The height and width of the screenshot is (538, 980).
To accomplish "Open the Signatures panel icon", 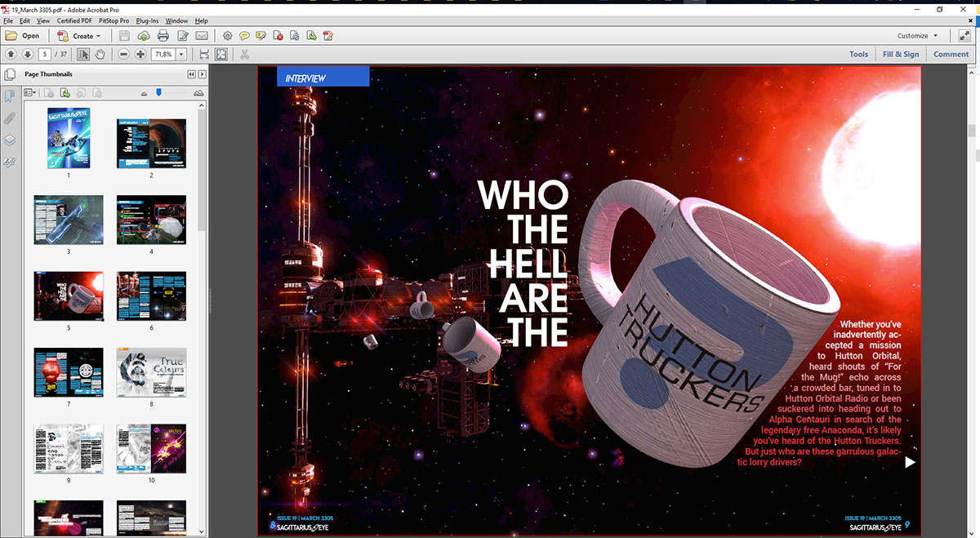I will pyautogui.click(x=10, y=162).
